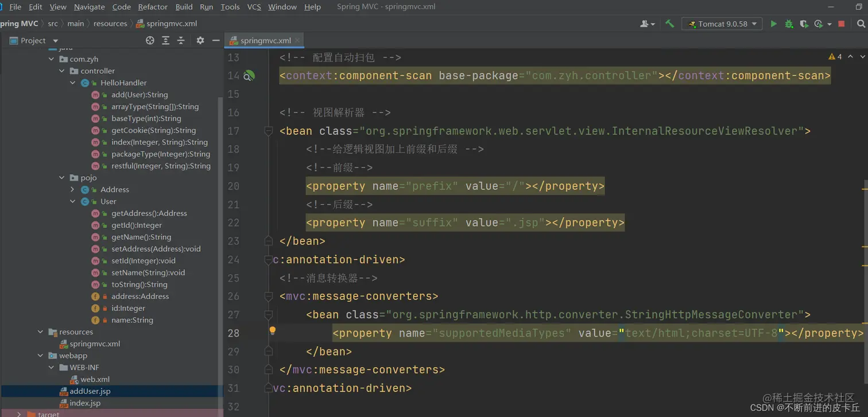Click the 'resources' breadcrumb in the navigation bar
This screenshot has height=417, width=868.
(x=110, y=24)
